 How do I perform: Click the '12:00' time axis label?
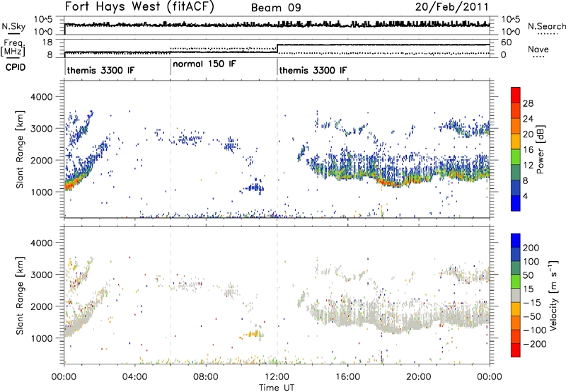[x=277, y=377]
